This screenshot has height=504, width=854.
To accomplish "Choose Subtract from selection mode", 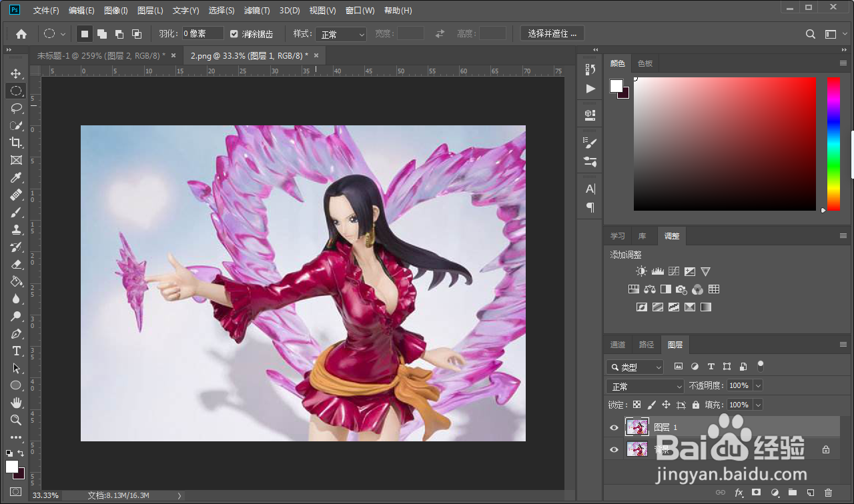I will [x=119, y=34].
